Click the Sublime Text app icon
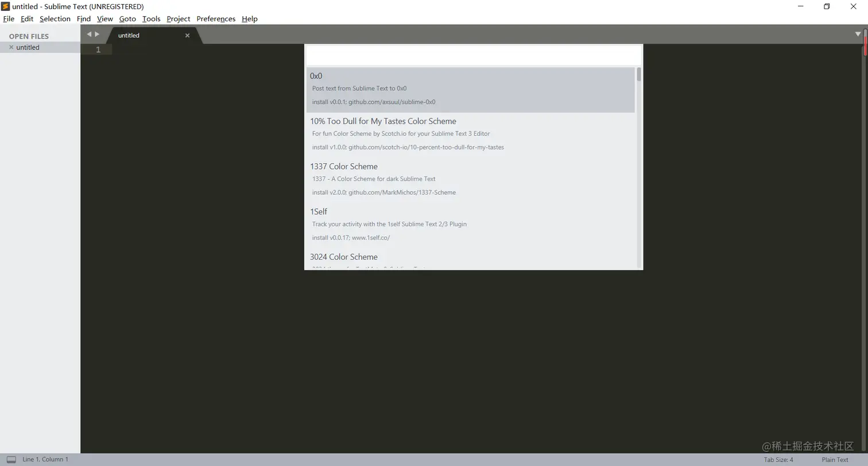This screenshot has width=868, height=466. [5, 6]
